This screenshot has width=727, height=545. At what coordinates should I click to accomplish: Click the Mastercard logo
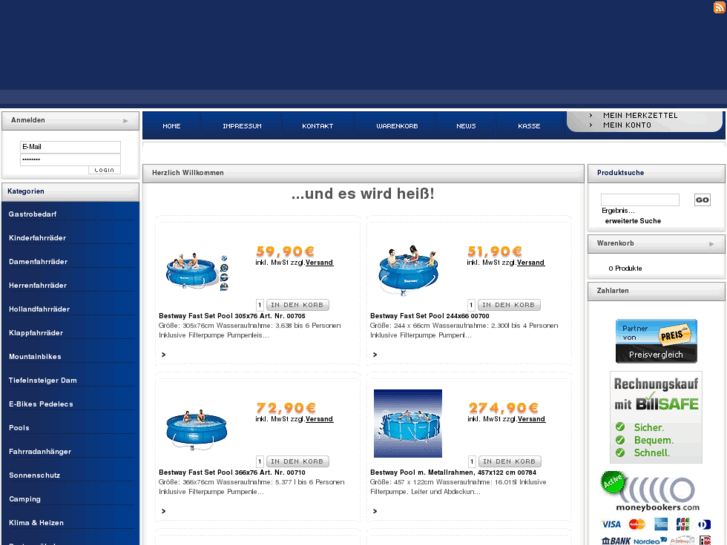coord(637,524)
